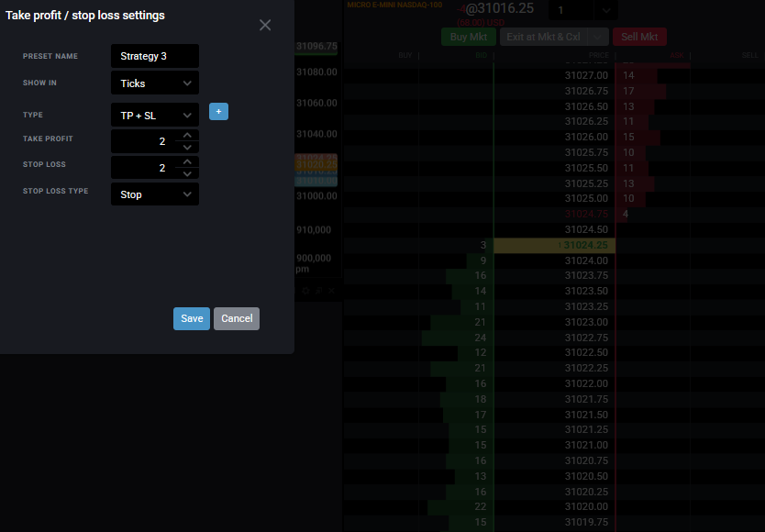Select price row 31027.00 in ladder
Screen dimensions: 765x532
click(586, 75)
